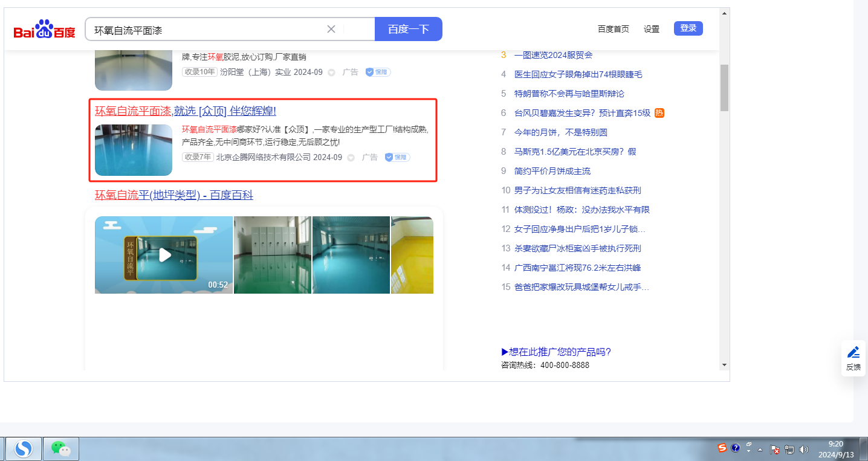Click the 收录7年 tag

(198, 157)
